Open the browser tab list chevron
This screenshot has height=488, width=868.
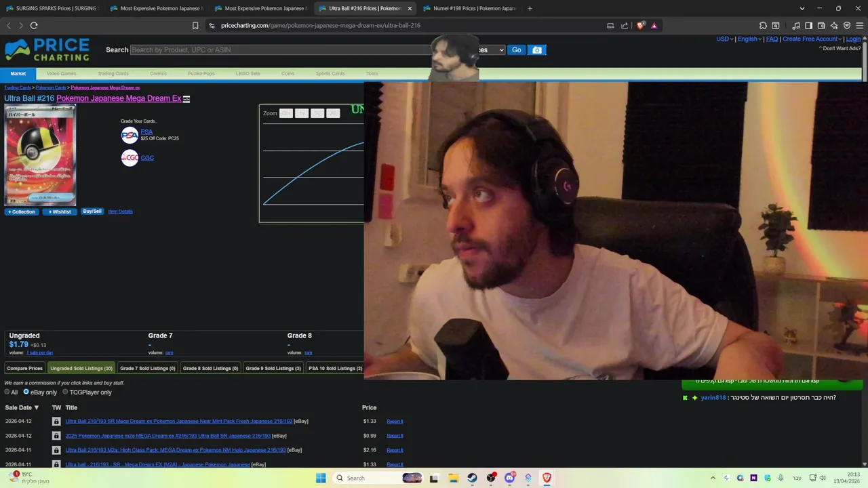802,8
